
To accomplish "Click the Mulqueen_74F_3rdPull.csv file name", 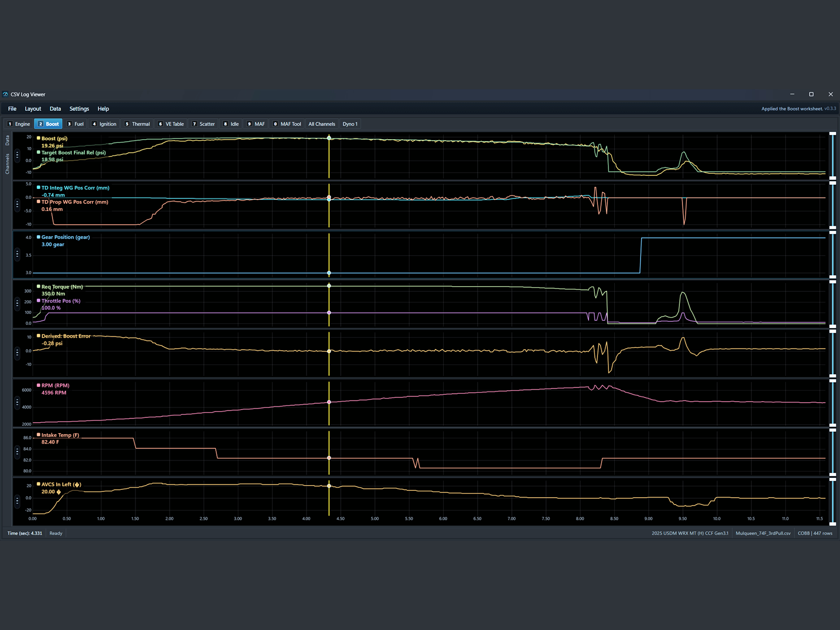I will coord(763,533).
